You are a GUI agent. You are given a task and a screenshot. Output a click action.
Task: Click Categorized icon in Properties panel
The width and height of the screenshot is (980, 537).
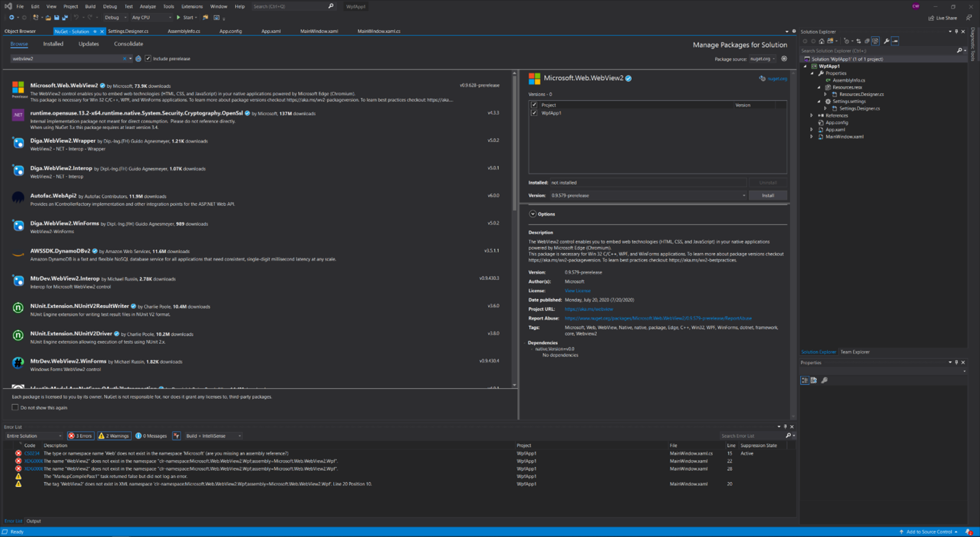click(x=805, y=380)
